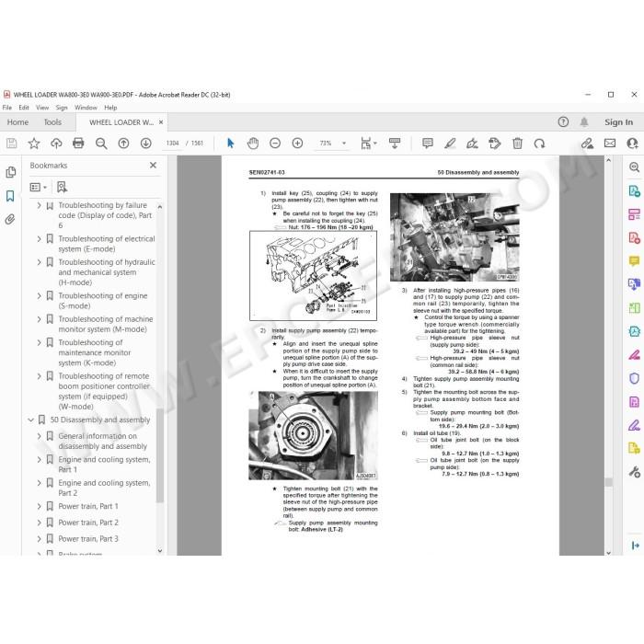Collapse the 50 Disassembly and assembly bookmark

(x=30, y=420)
